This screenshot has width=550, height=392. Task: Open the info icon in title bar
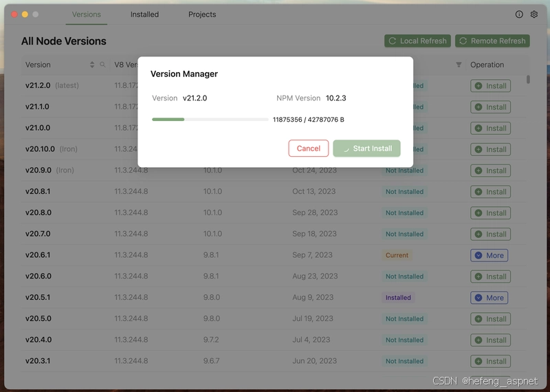(x=519, y=14)
